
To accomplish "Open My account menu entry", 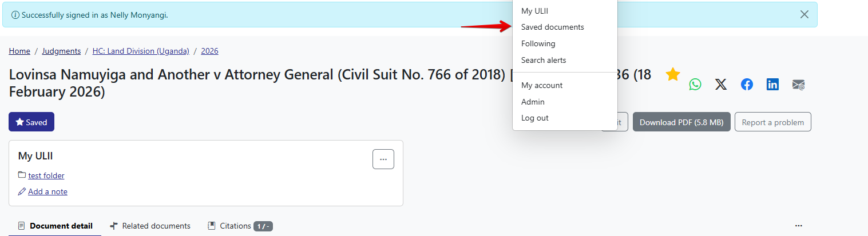I will pos(541,85).
